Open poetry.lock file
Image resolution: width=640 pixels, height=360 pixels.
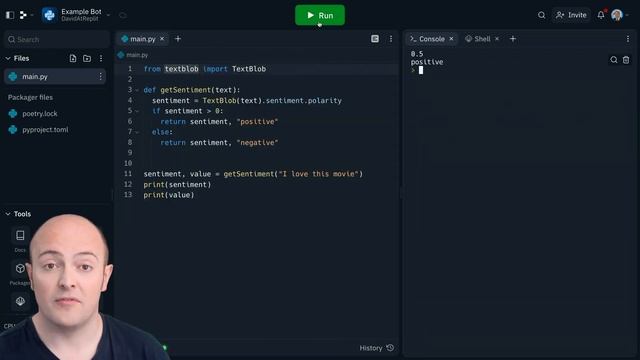click(40, 113)
